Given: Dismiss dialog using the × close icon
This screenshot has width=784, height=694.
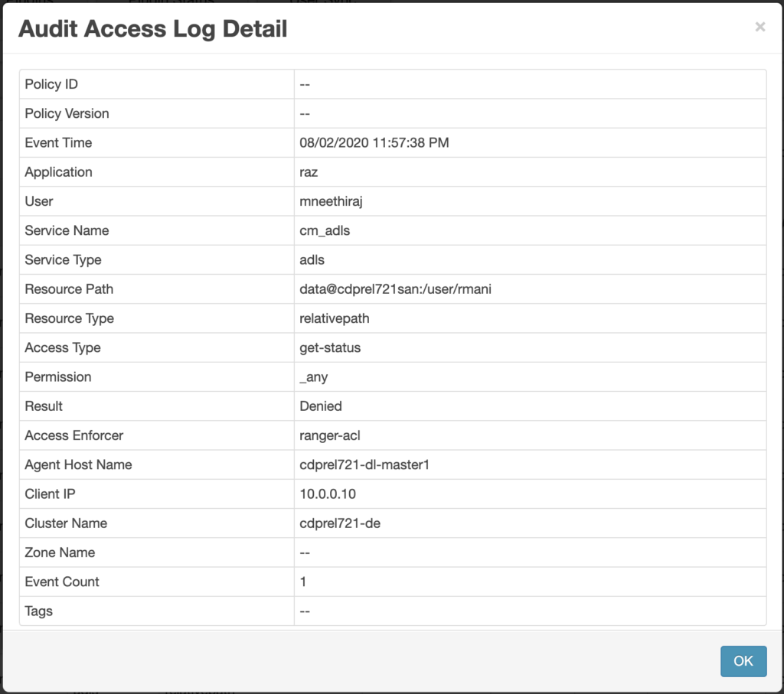Looking at the screenshot, I should (x=759, y=27).
